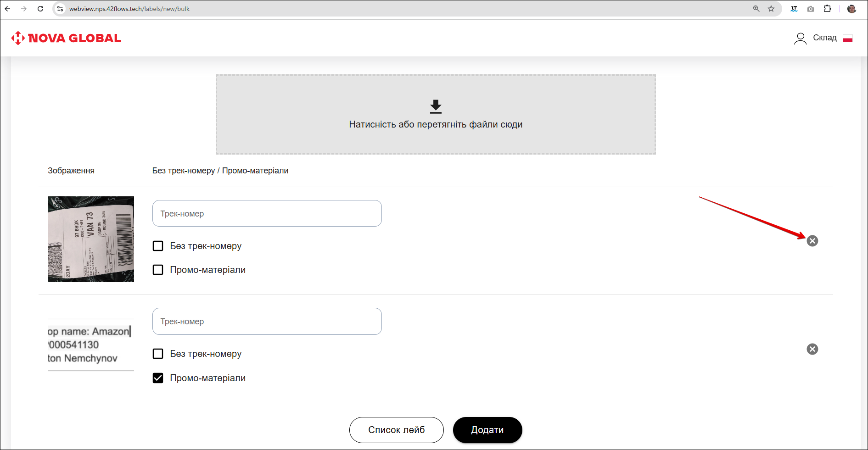Click 'Склад' user menu label
868x450 pixels.
824,38
